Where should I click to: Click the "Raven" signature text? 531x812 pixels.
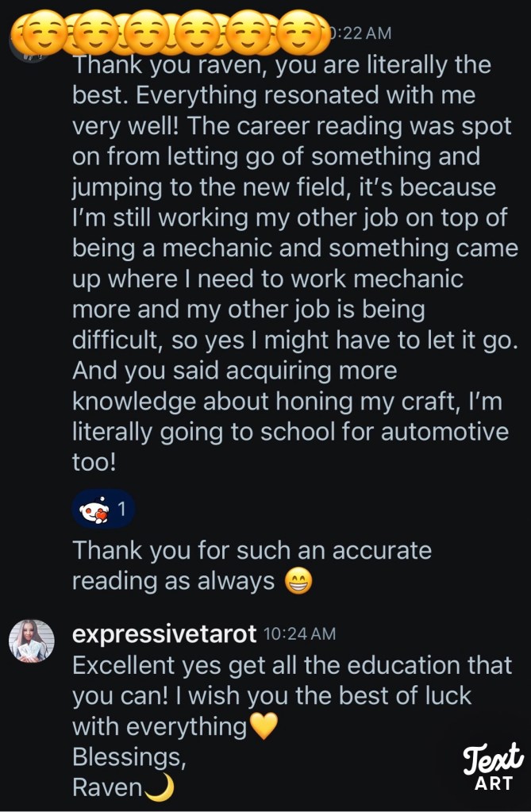click(x=107, y=787)
